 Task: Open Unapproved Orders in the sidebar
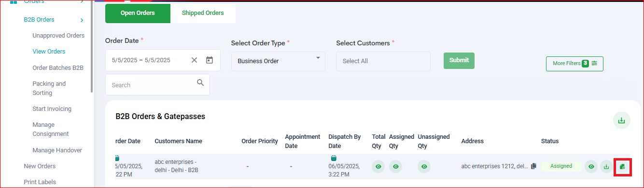(x=58, y=36)
